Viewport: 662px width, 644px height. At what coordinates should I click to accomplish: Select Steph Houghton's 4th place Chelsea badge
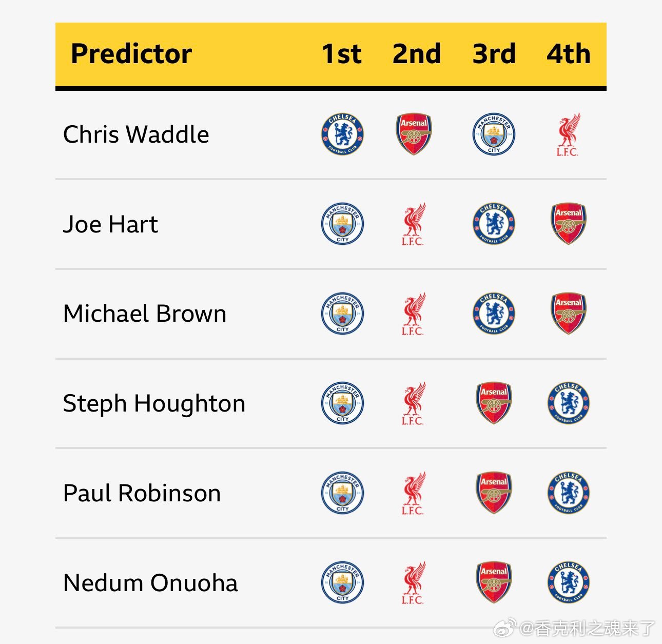[x=569, y=403]
